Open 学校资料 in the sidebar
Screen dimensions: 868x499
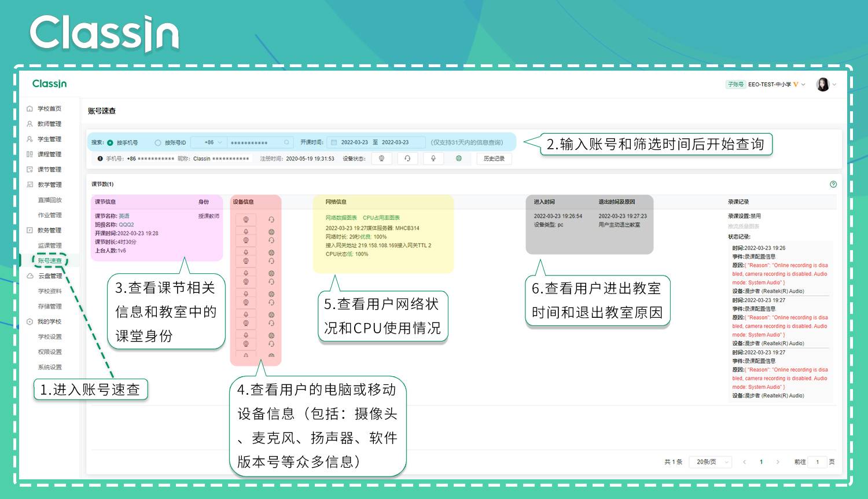50,291
